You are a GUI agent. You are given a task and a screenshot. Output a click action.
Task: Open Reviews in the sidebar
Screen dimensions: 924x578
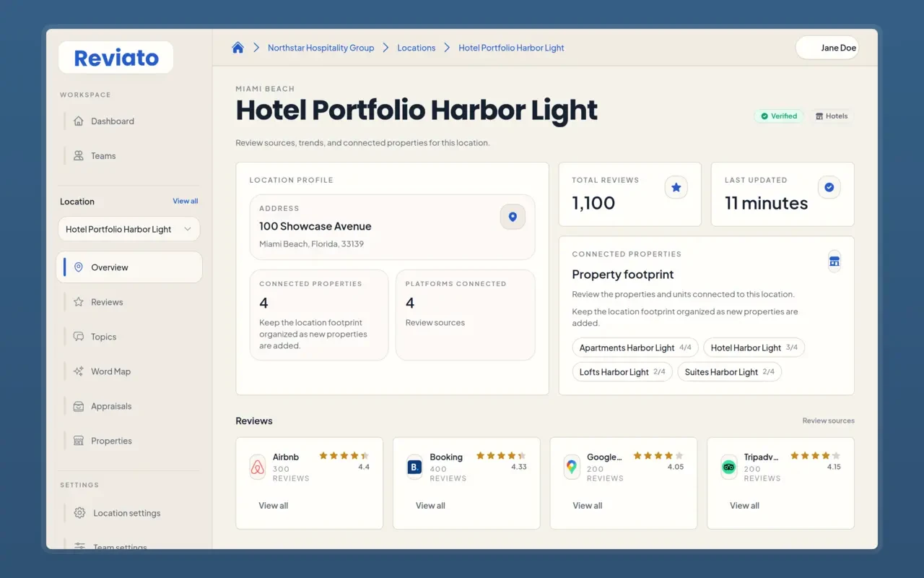tap(107, 302)
